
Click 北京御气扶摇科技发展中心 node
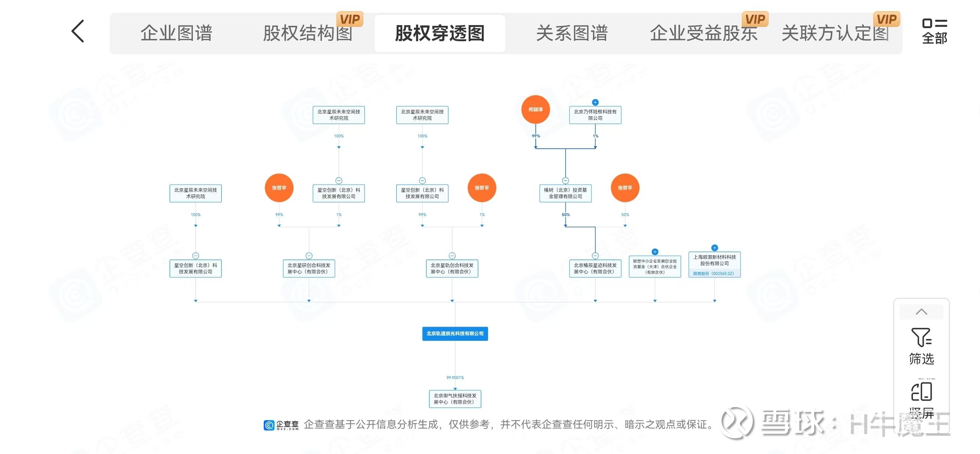(455, 399)
